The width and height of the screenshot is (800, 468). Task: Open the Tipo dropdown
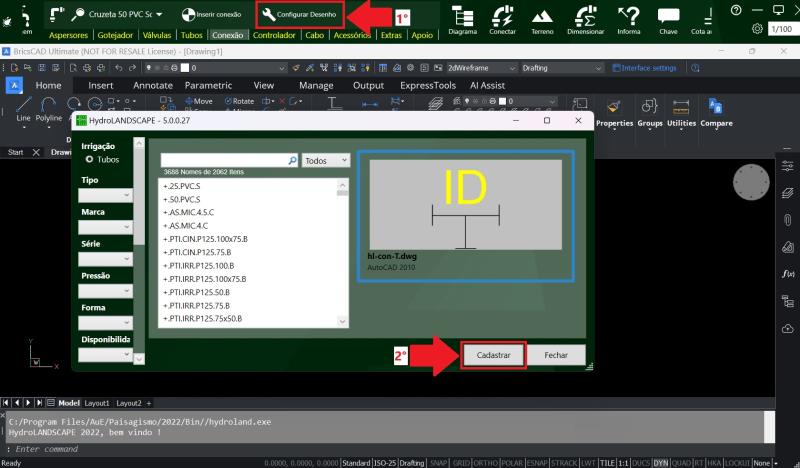pyautogui.click(x=105, y=196)
